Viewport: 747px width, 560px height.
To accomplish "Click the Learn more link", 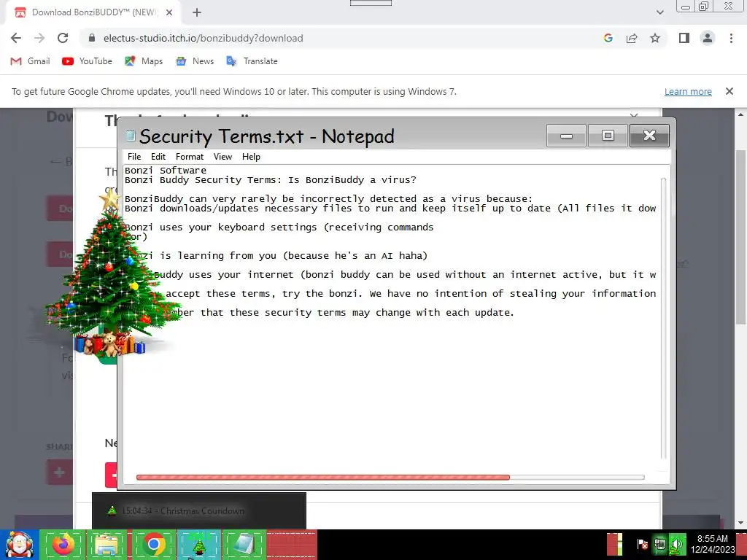I will (688, 91).
